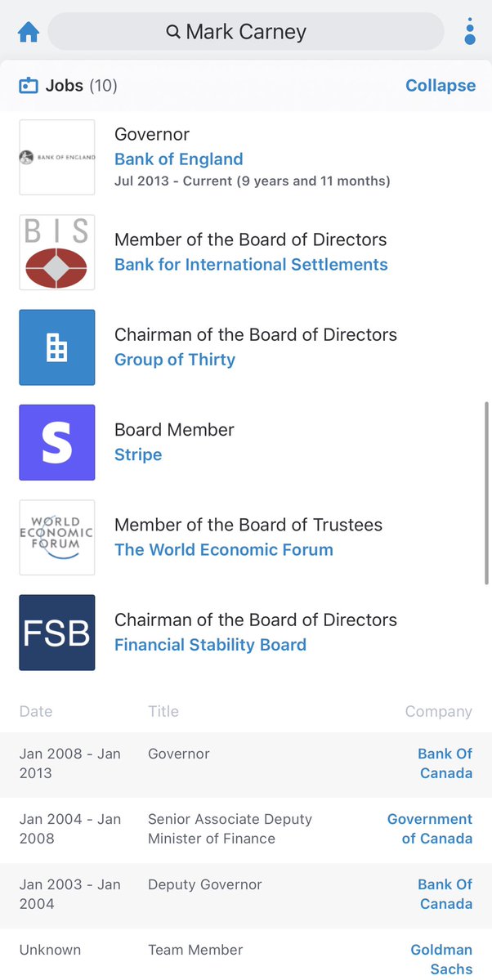This screenshot has width=492, height=980.
Task: Tap the BIS logo icon
Action: [57, 253]
